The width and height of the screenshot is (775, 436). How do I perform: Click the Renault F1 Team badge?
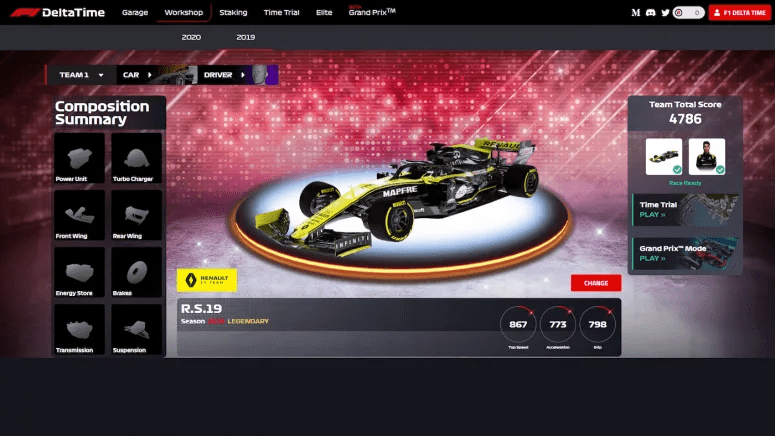pos(207,280)
